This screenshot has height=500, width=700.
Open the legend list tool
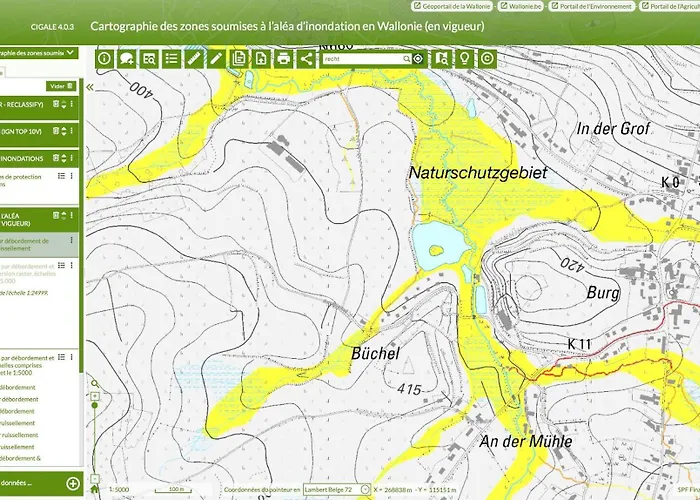pyautogui.click(x=171, y=59)
